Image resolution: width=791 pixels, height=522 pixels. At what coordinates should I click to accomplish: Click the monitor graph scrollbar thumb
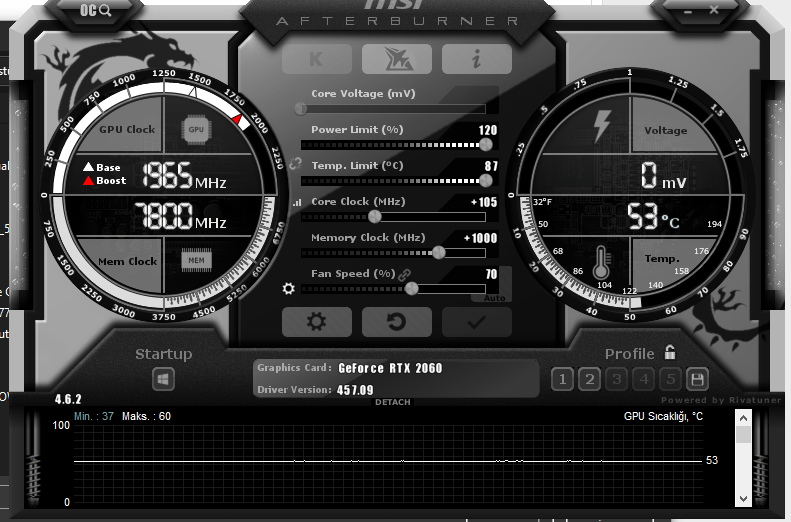click(743, 435)
